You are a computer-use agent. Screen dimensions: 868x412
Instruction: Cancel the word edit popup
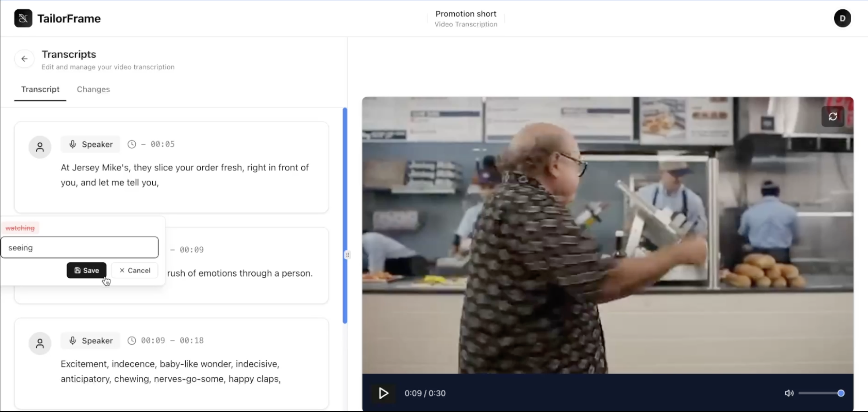click(135, 271)
